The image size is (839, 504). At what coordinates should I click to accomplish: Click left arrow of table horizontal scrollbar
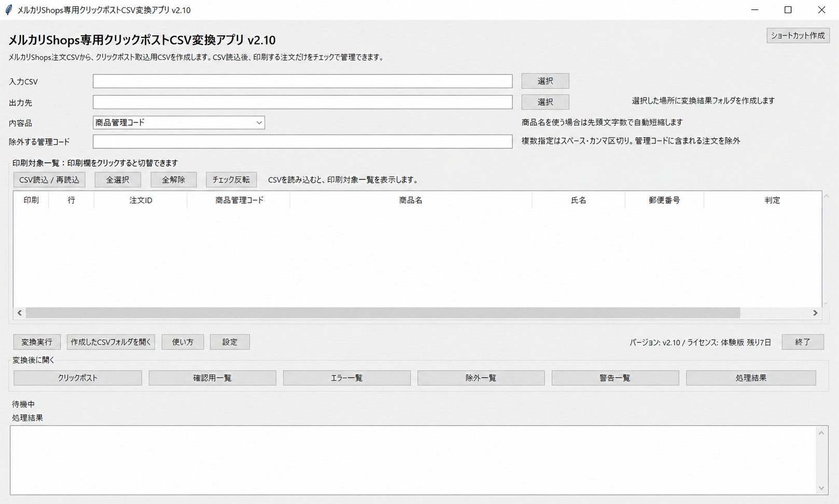[20, 313]
